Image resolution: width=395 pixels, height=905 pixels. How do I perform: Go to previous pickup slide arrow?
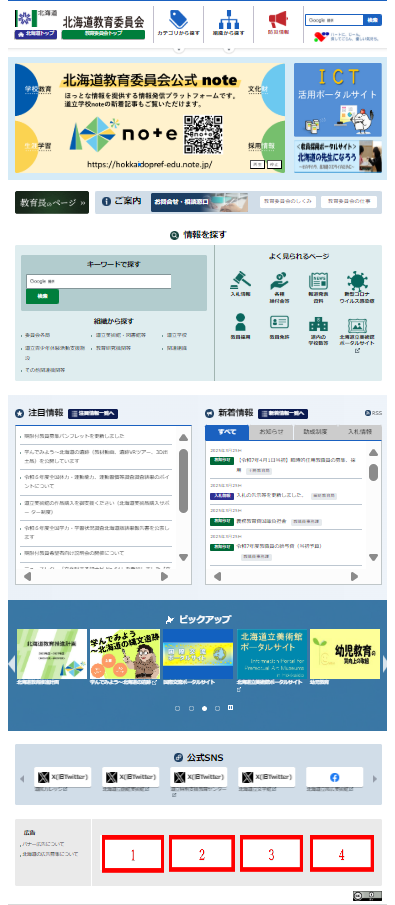tap(12, 664)
